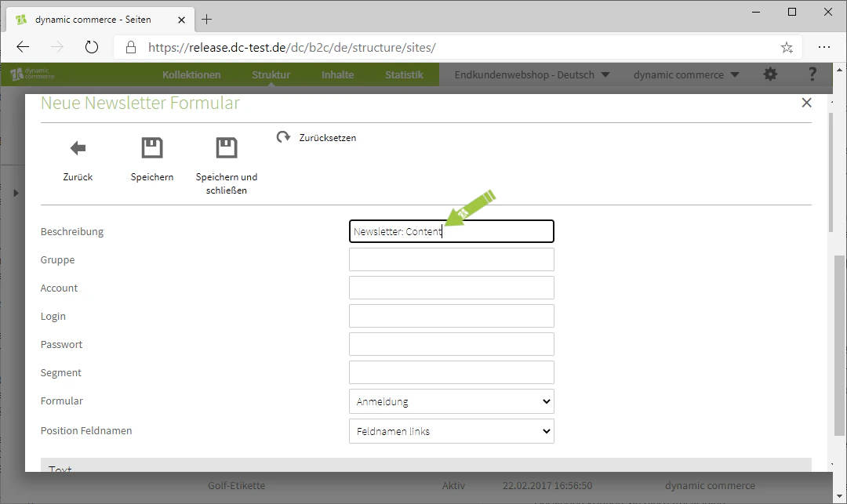Viewport: 847px width, 504px height.
Task: Expand the left side panel arrow
Action: click(16, 193)
